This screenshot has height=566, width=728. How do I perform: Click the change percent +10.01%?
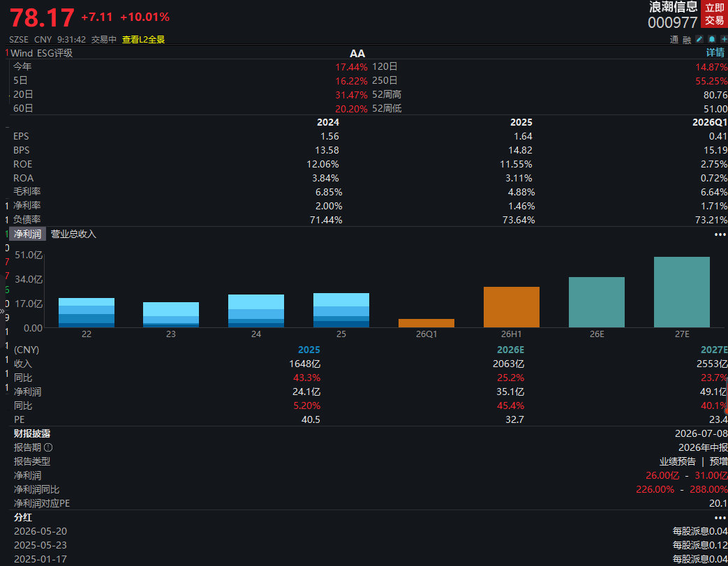[145, 17]
